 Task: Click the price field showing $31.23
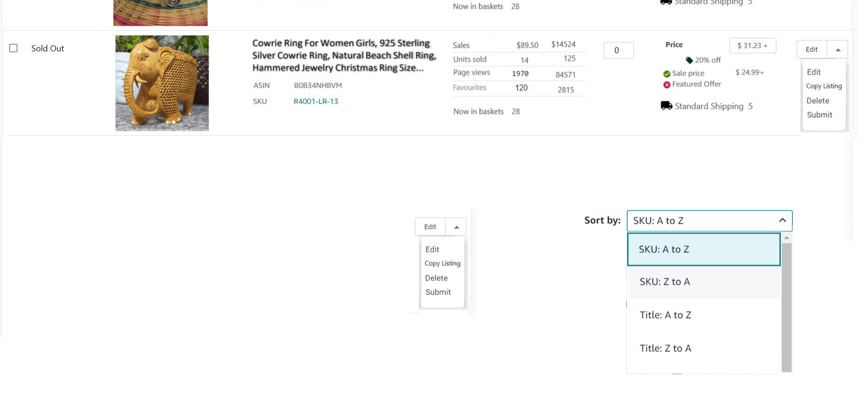[x=752, y=46]
